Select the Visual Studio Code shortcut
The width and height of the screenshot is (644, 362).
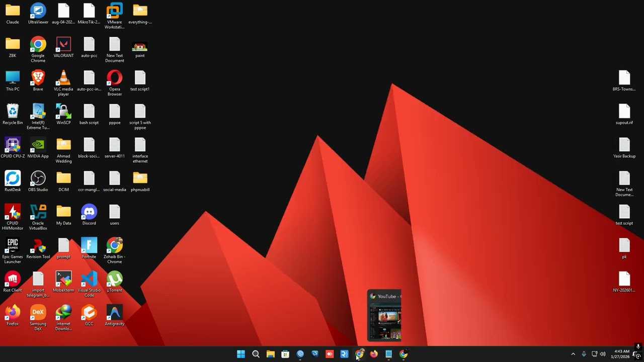tap(89, 285)
